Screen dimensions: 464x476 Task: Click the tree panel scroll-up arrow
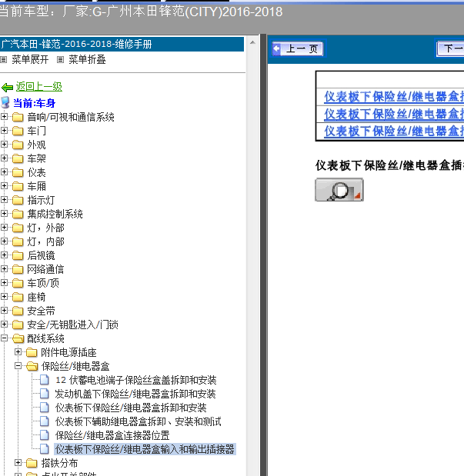[252, 43]
